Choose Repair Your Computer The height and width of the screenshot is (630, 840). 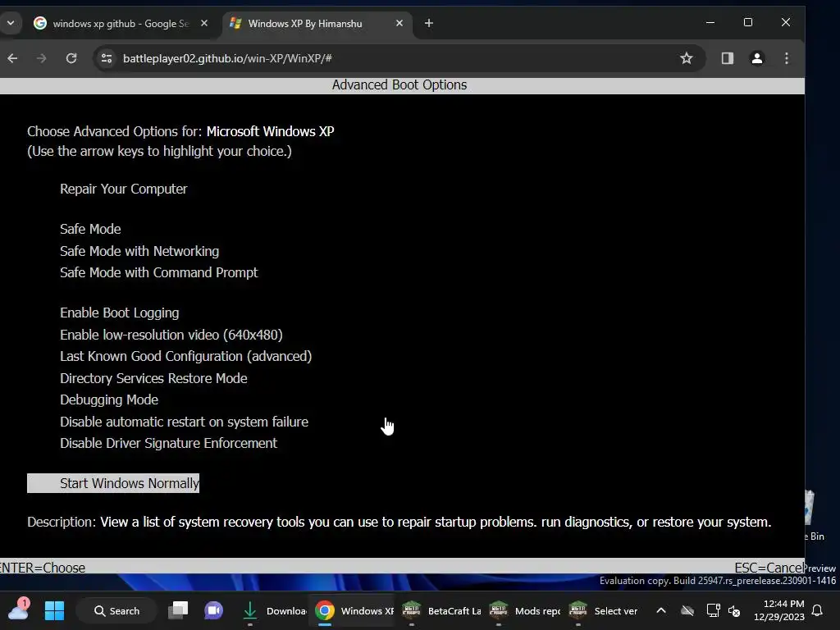(124, 189)
